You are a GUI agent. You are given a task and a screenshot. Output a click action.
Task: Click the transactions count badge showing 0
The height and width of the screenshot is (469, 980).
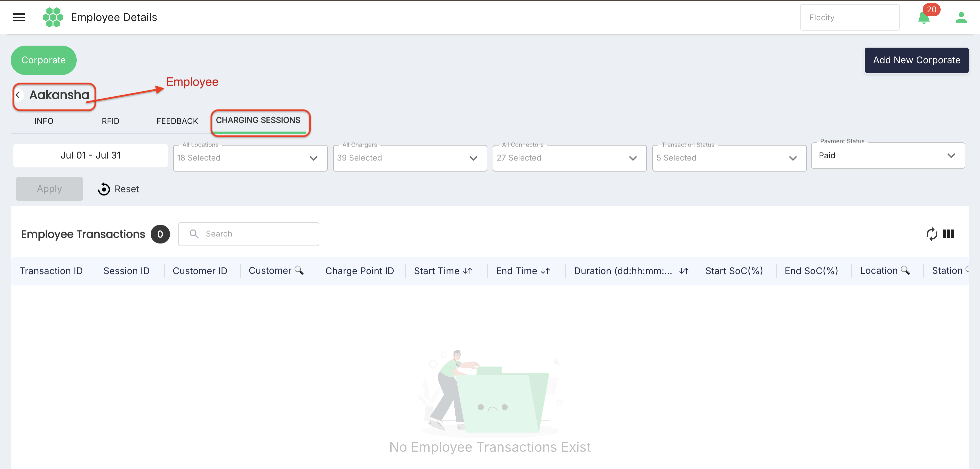(x=160, y=234)
